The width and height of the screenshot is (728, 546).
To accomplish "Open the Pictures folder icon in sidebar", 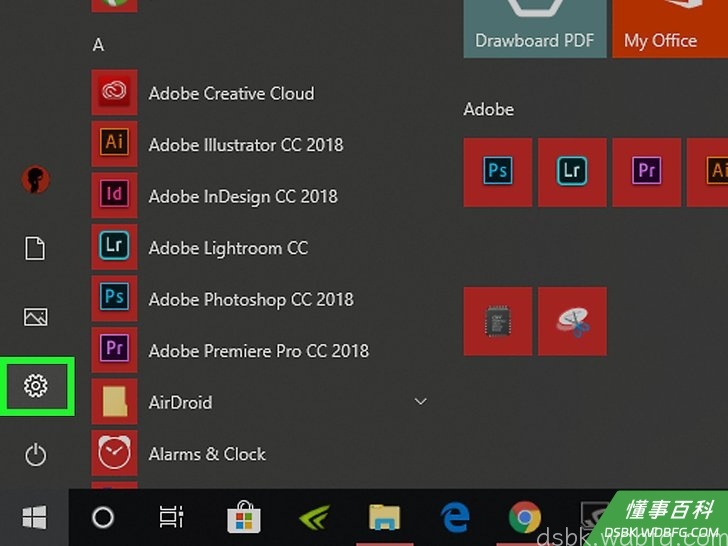I will [x=36, y=317].
